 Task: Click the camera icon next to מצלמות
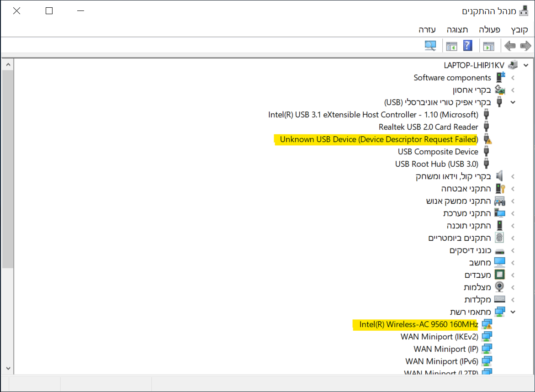pos(499,286)
